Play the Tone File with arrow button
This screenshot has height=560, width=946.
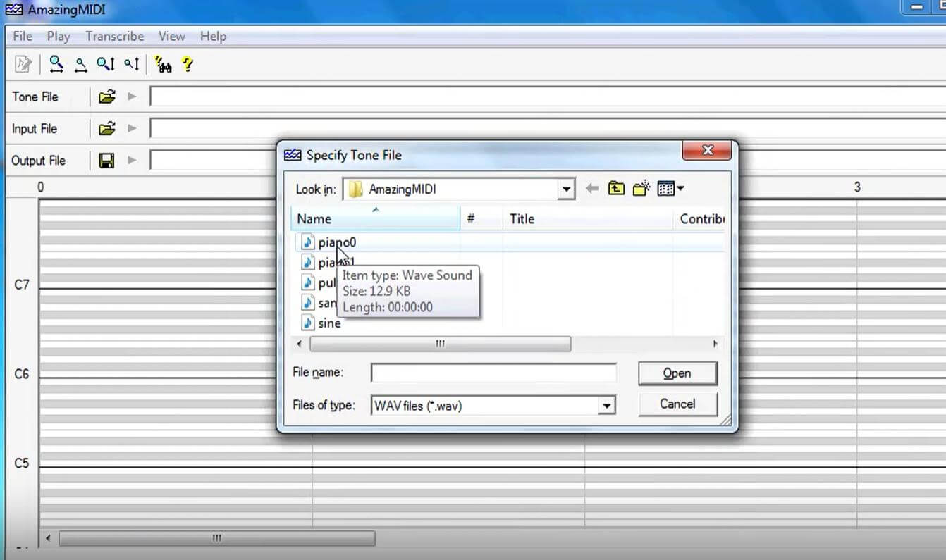(132, 97)
